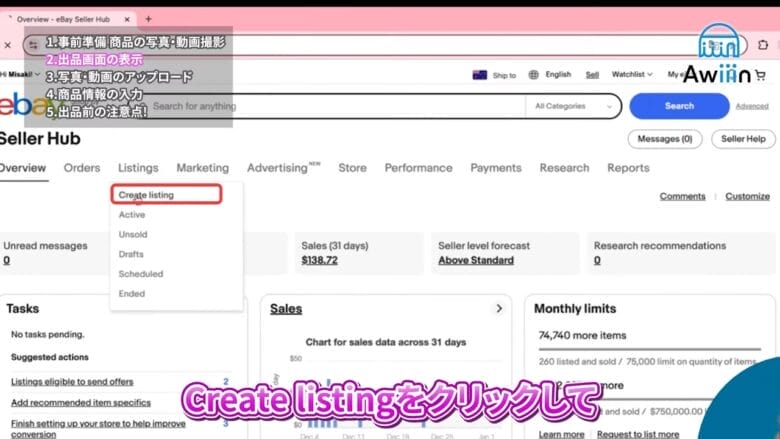Screen dimensions: 780x439
Task: Click Learn more under Monthly limits
Action: 561,434
